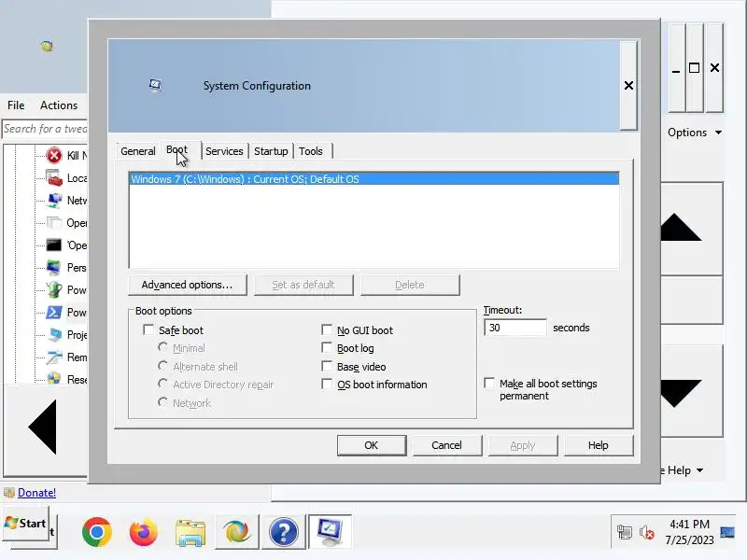
Task: Click Cancel in System Configuration
Action: point(447,445)
